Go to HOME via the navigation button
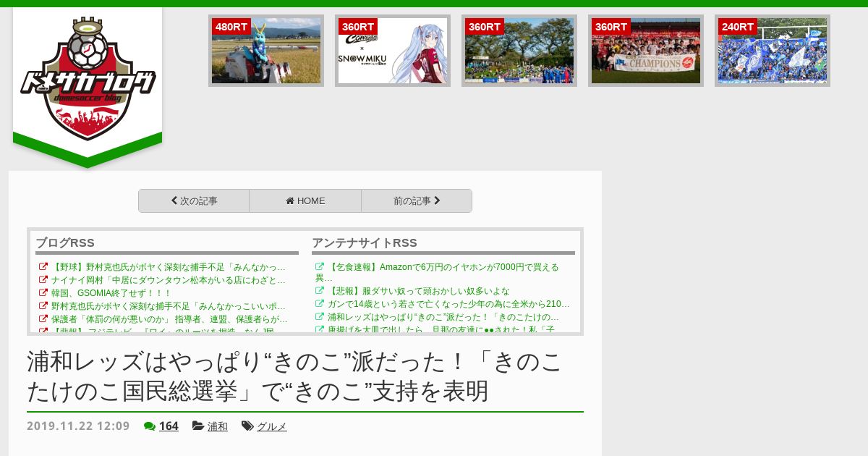 pos(305,201)
